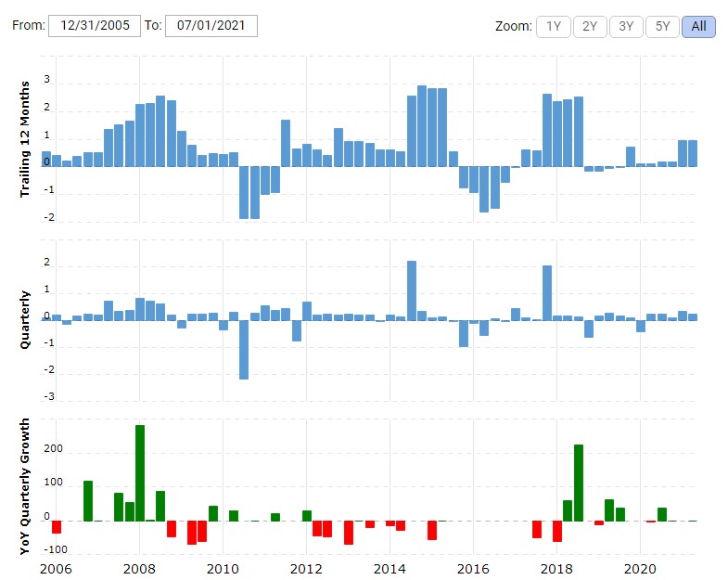Select the All zoom range
Image resolution: width=728 pixels, height=580 pixels.
(x=698, y=27)
